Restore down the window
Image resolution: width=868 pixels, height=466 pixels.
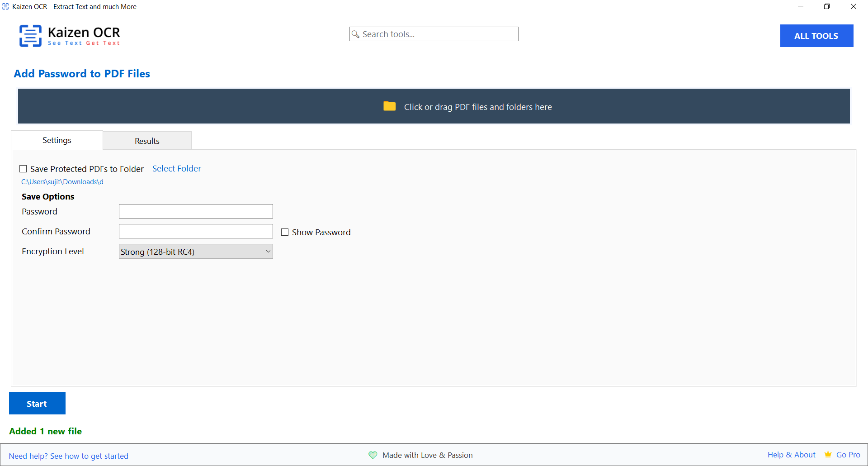coord(826,6)
